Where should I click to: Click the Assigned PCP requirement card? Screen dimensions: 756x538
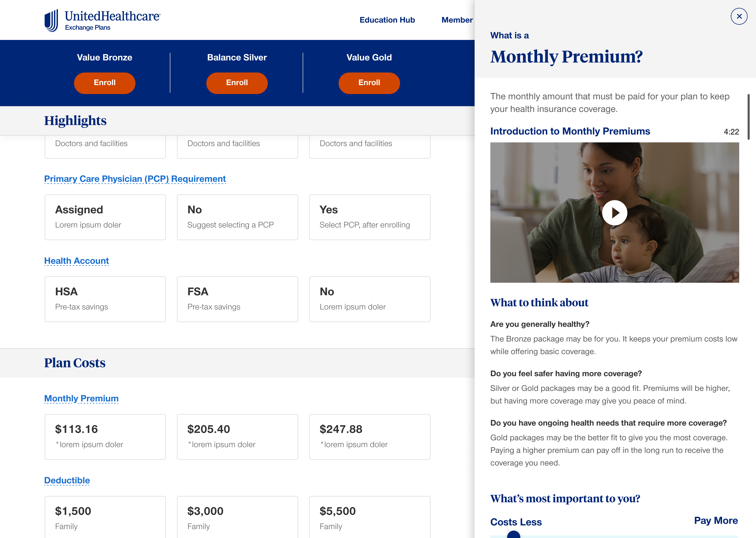[x=105, y=217]
